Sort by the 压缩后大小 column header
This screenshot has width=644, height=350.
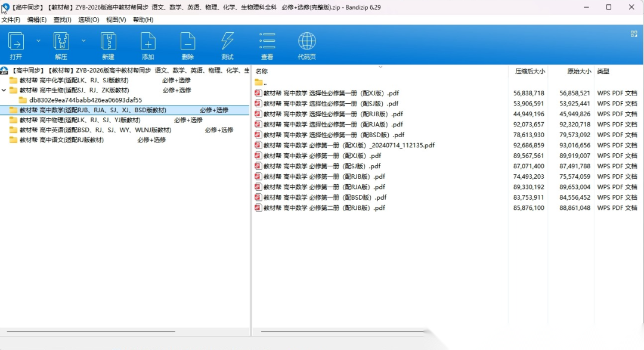click(530, 72)
